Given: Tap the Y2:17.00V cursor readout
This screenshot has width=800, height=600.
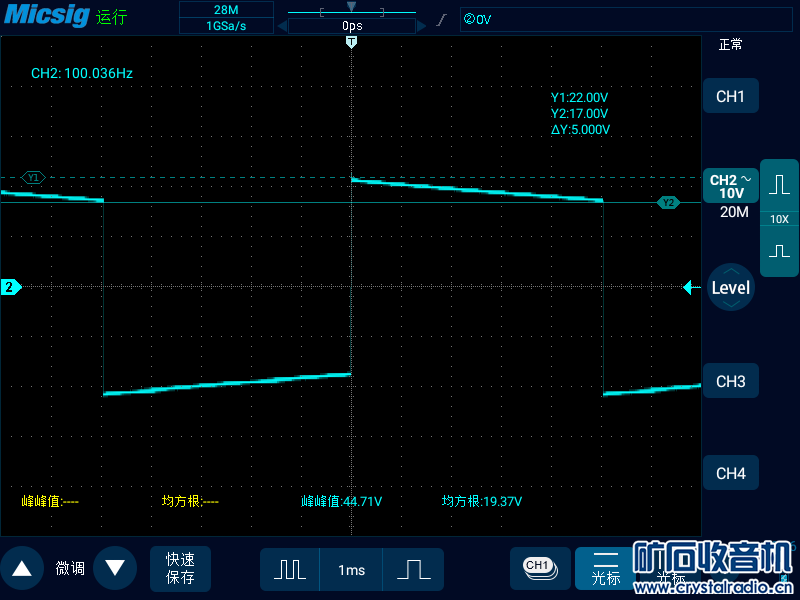Looking at the screenshot, I should 579,113.
